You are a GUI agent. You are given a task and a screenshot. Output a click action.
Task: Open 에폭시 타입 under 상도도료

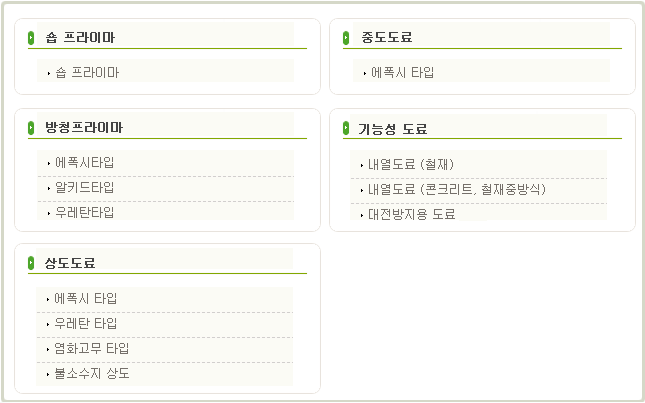(x=86, y=299)
